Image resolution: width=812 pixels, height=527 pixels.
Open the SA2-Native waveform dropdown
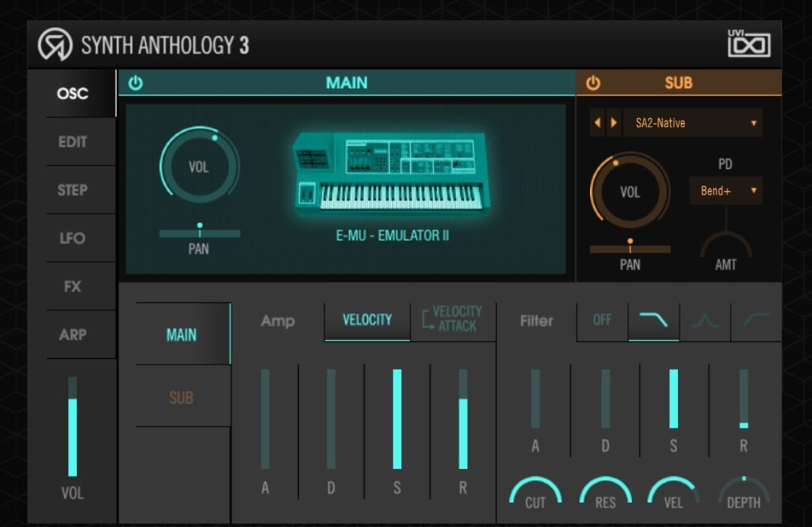694,123
